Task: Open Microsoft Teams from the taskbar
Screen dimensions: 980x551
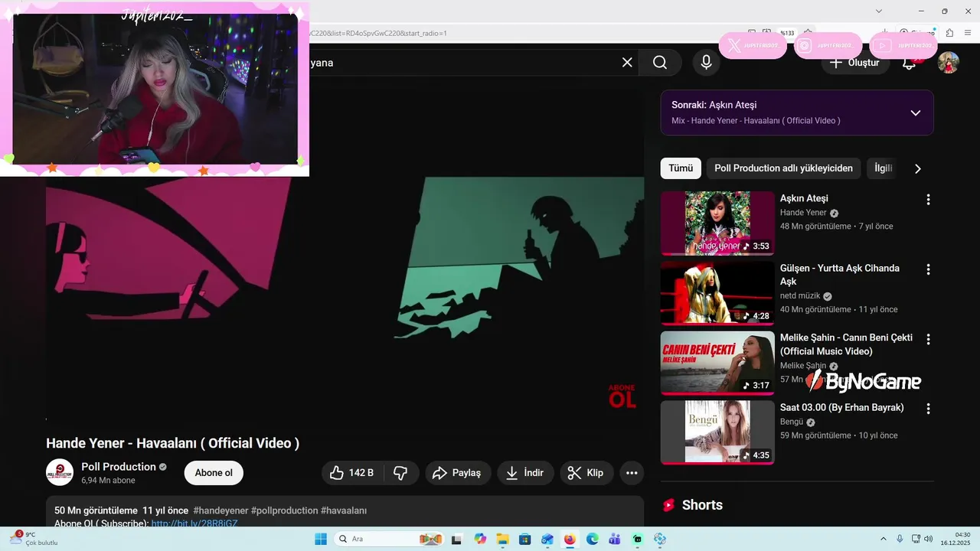Action: [615, 539]
